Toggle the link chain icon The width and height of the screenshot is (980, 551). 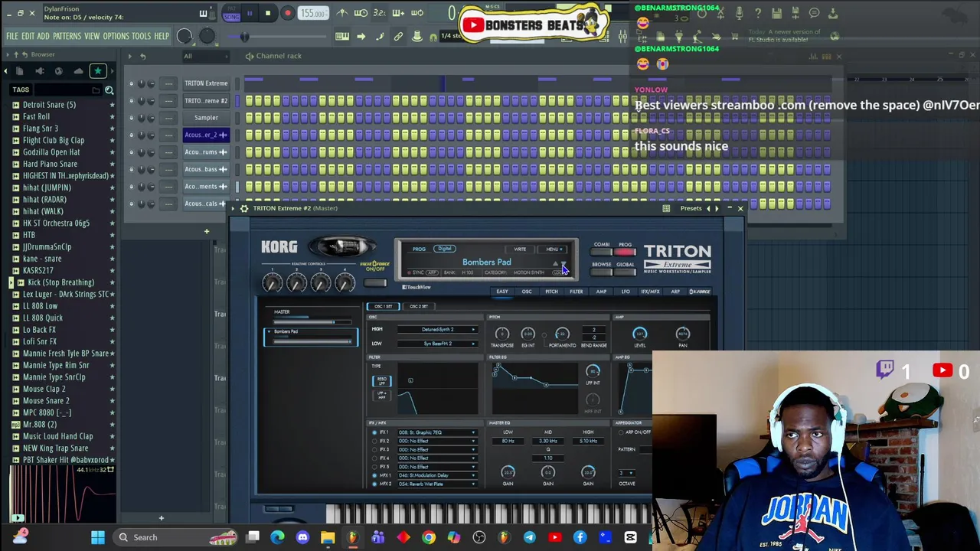click(x=399, y=36)
